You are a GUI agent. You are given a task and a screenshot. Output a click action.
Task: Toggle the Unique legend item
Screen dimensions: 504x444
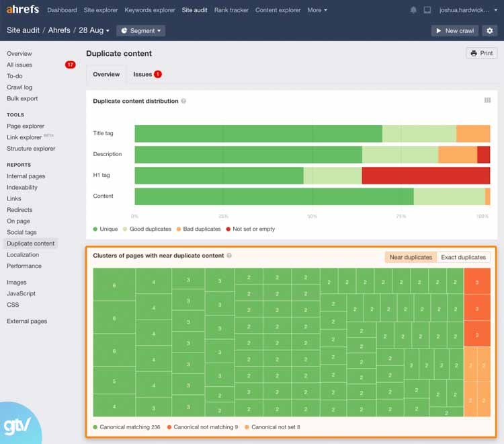[x=106, y=229]
